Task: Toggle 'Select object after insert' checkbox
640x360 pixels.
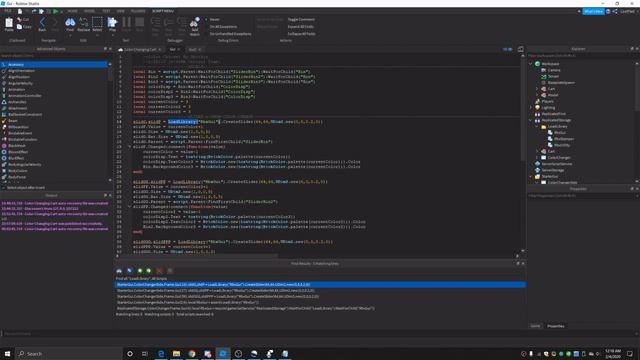Action: click(4, 188)
